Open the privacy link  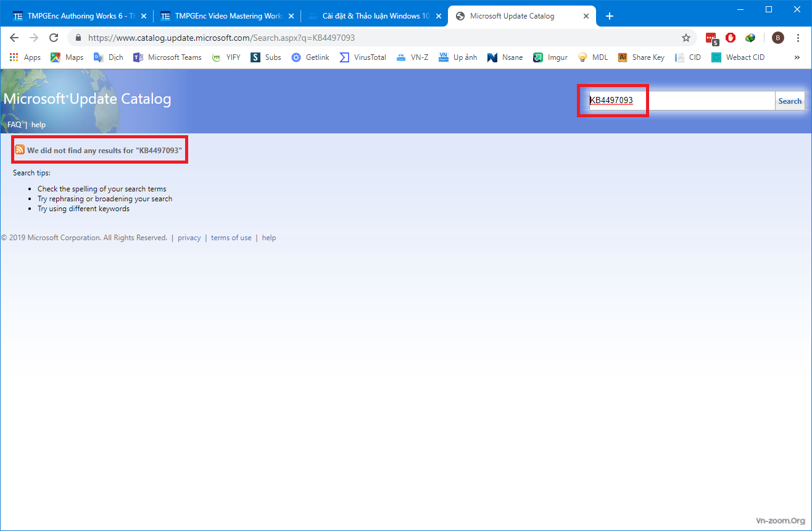tap(189, 238)
